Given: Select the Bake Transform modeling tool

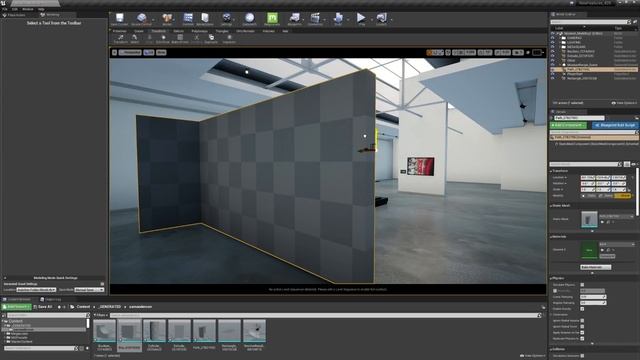Looking at the screenshot, I should pyautogui.click(x=180, y=39).
